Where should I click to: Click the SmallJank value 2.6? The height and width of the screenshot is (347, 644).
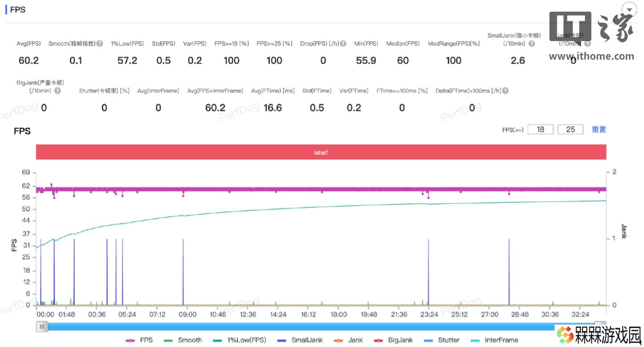pos(518,60)
